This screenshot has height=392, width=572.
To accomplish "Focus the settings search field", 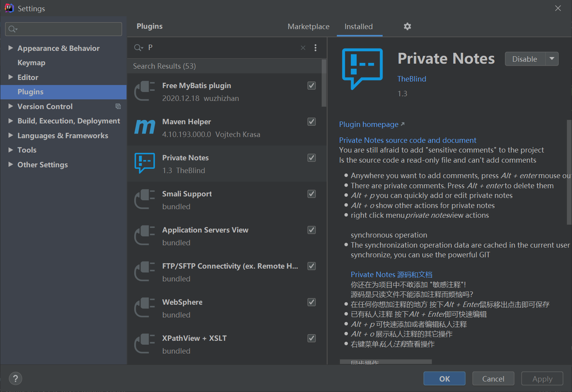I will 64,29.
